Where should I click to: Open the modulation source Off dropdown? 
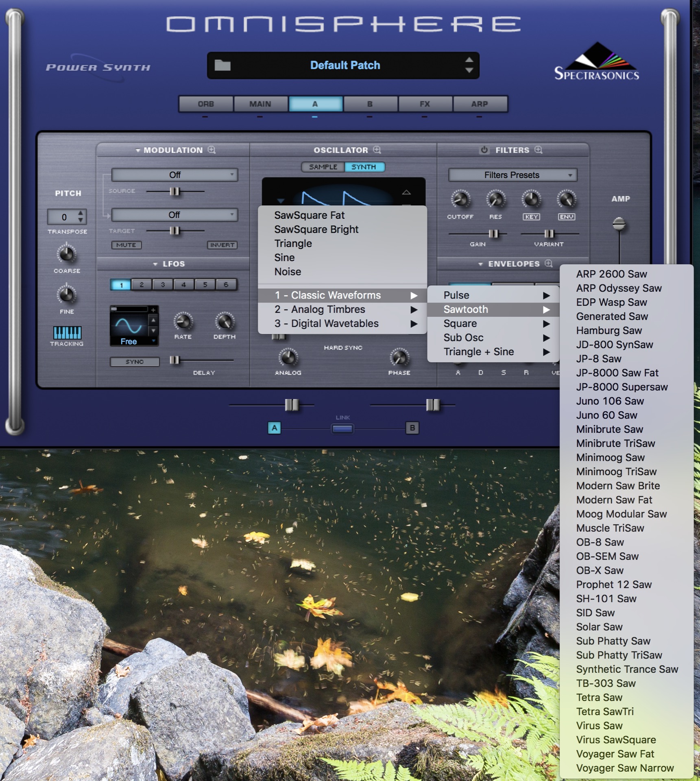(175, 175)
